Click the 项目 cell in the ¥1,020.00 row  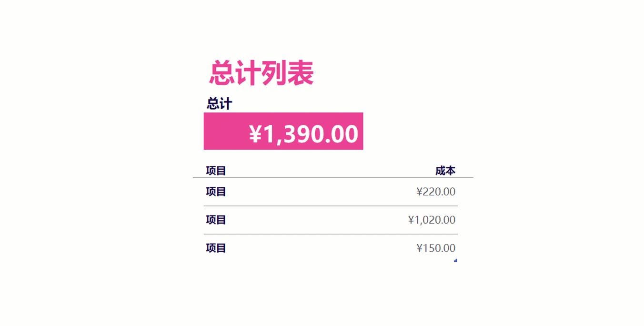[x=216, y=220]
